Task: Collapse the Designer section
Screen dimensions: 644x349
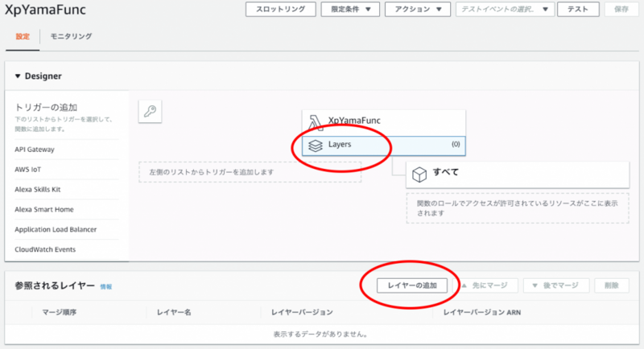Action: click(18, 76)
